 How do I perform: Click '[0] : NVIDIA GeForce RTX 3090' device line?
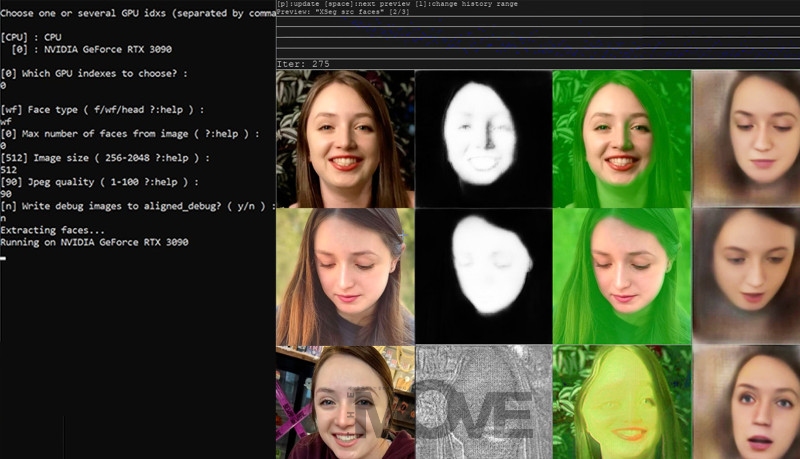coord(92,49)
